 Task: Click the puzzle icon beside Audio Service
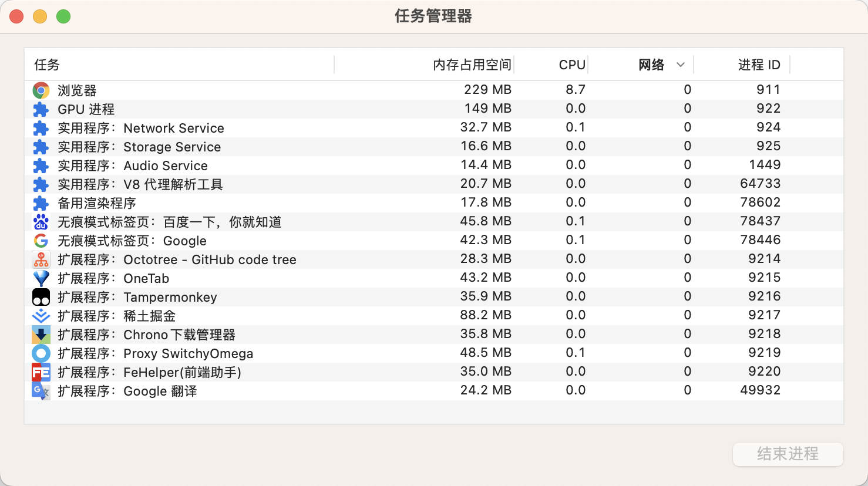(41, 166)
